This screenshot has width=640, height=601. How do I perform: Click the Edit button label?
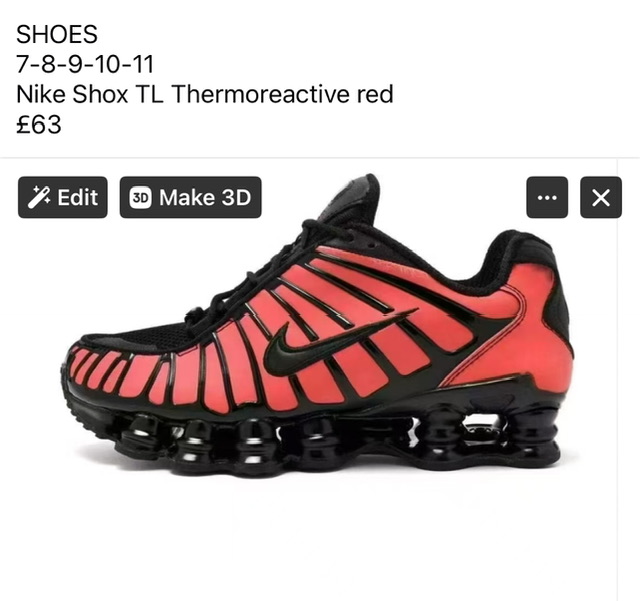(78, 198)
